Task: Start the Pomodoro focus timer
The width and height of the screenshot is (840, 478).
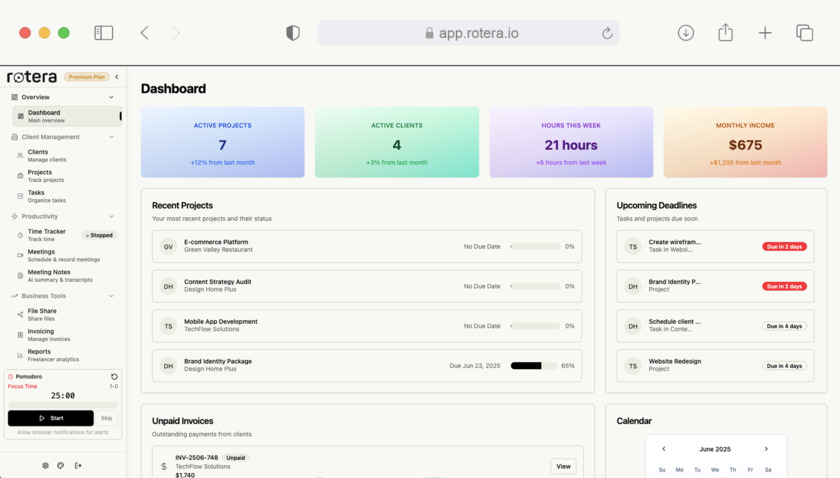Action: (50, 418)
